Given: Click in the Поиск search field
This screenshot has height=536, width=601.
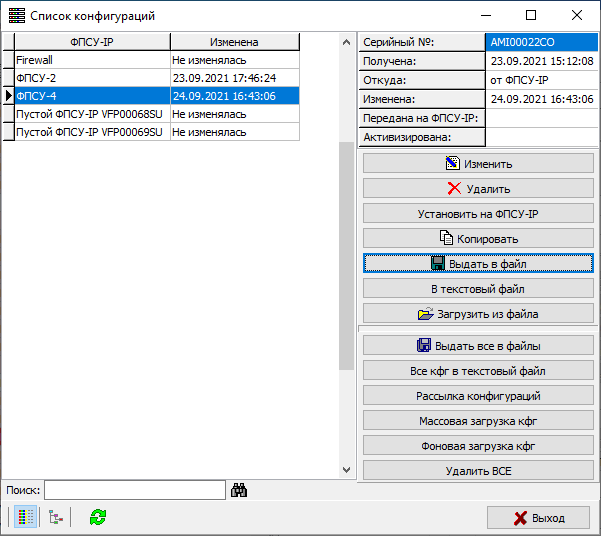Looking at the screenshot, I should click(134, 490).
